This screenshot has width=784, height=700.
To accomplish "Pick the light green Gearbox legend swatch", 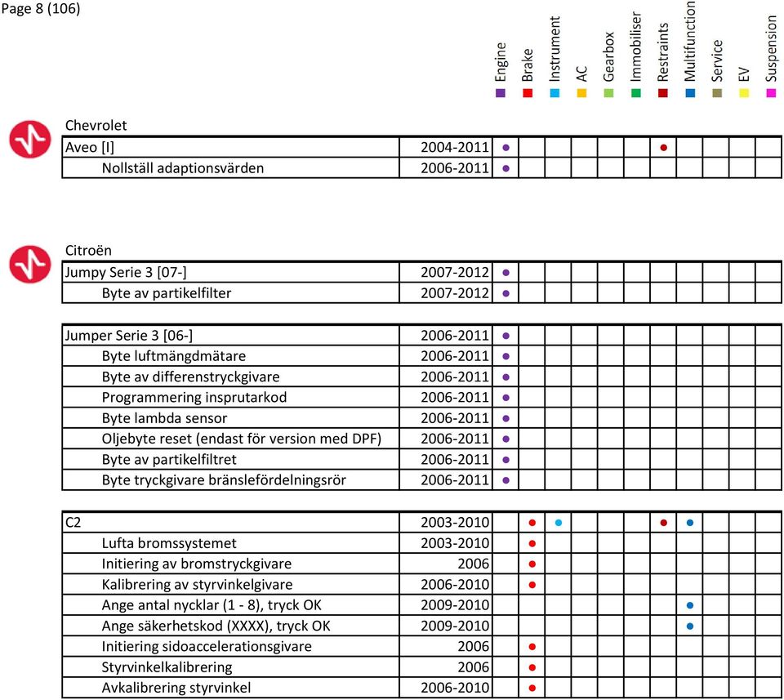I will [608, 93].
